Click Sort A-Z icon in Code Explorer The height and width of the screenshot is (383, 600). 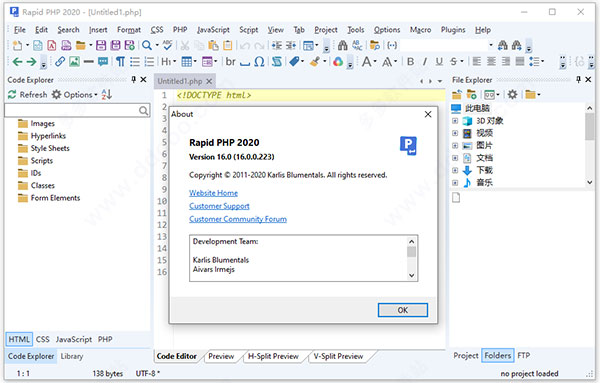coord(107,95)
